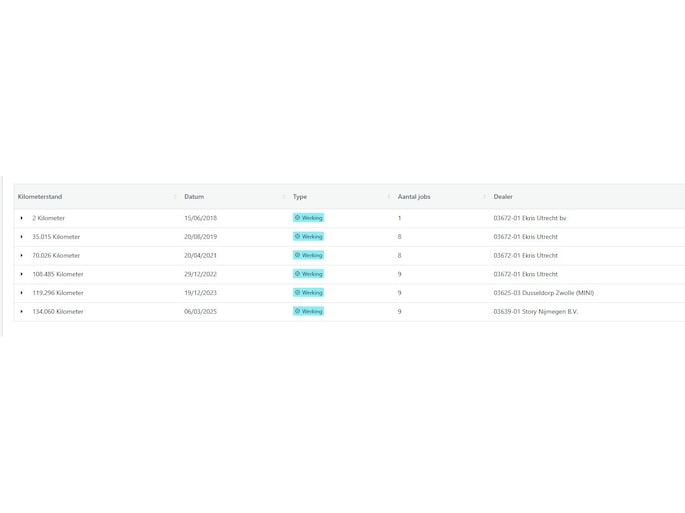Image resolution: width=685 pixels, height=513 pixels.
Task: Expand the 134.060 Kilometer row arrow
Action: [21, 312]
